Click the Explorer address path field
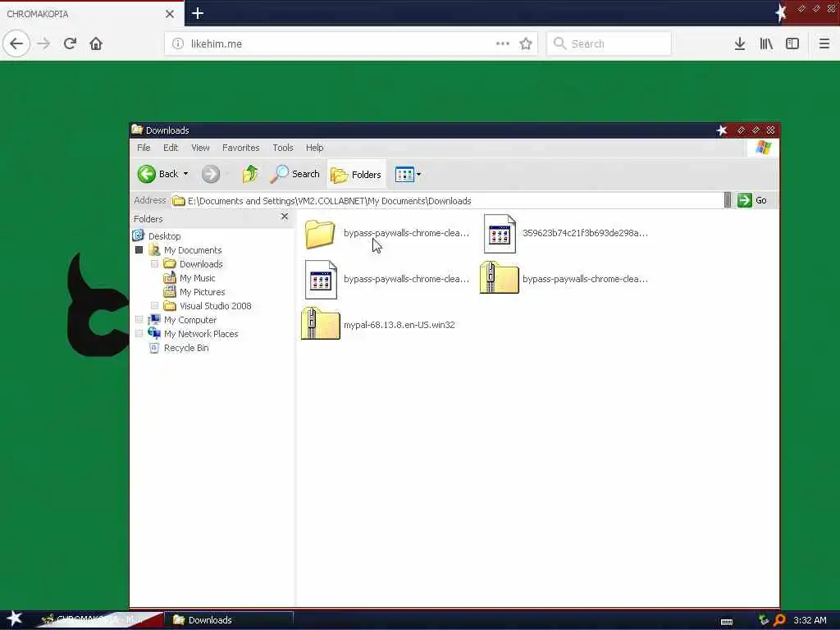 click(x=447, y=200)
